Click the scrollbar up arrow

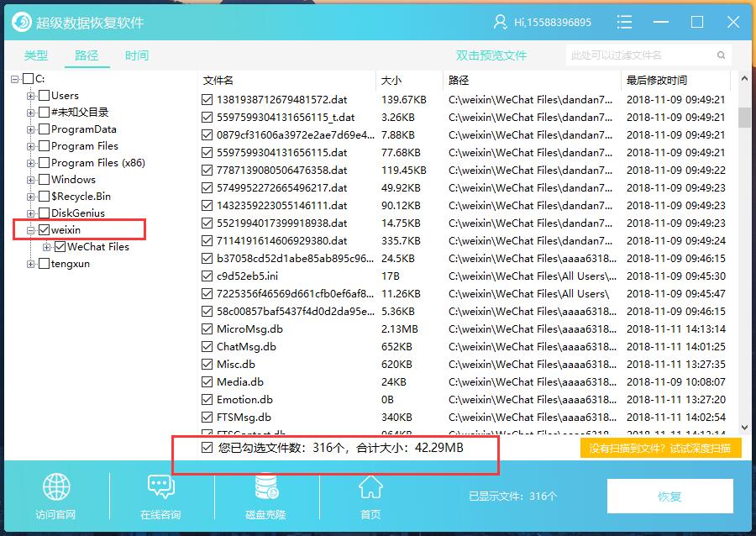(x=744, y=78)
